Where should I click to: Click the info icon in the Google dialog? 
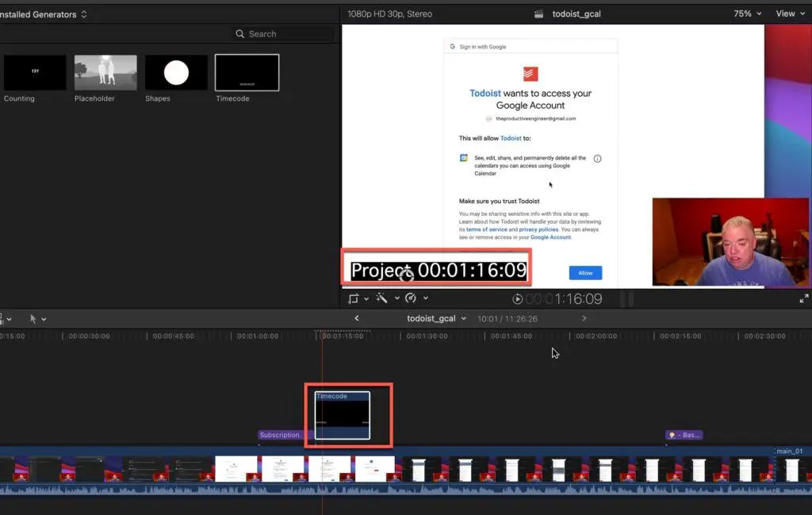click(x=597, y=159)
